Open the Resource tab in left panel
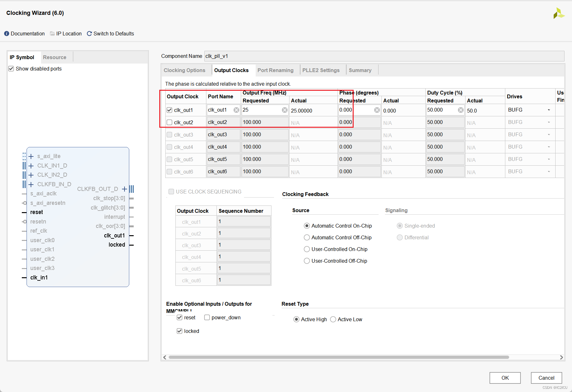This screenshot has height=392, width=572. pos(55,57)
